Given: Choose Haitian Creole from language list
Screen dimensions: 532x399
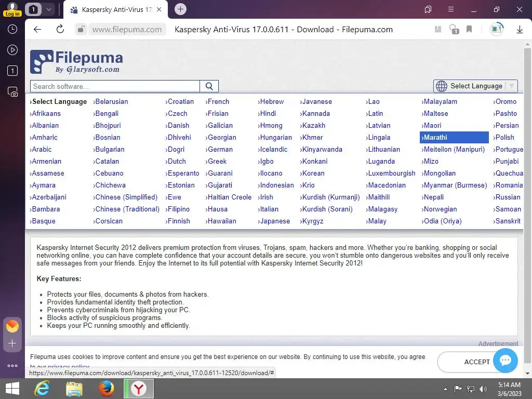Looking at the screenshot, I should pyautogui.click(x=229, y=197).
